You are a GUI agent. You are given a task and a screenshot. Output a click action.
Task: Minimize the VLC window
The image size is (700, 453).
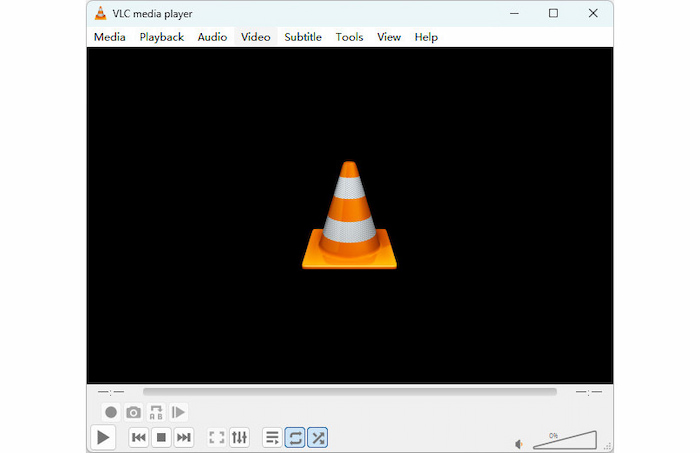(514, 13)
